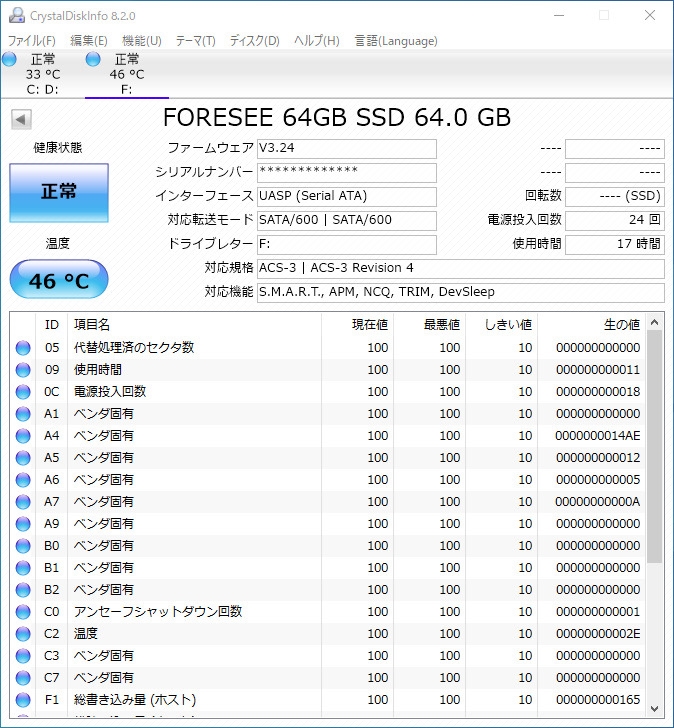Click the serial number field
The width and height of the screenshot is (674, 728).
click(347, 173)
